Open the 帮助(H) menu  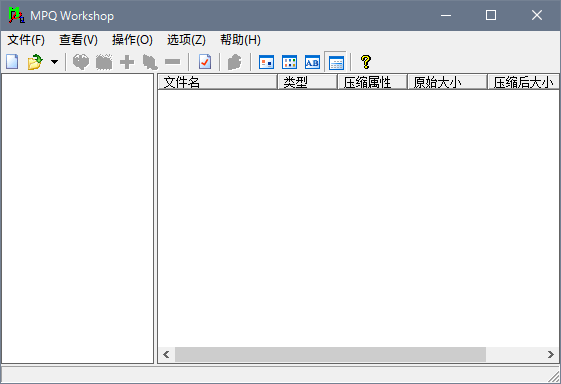(240, 40)
